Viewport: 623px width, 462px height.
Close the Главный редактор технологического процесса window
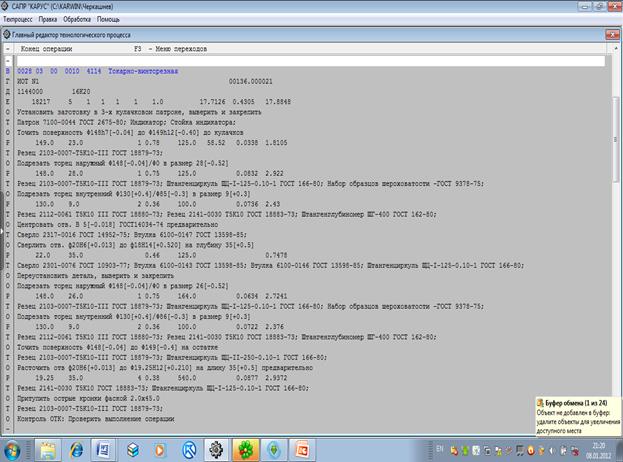pyautogui.click(x=612, y=35)
